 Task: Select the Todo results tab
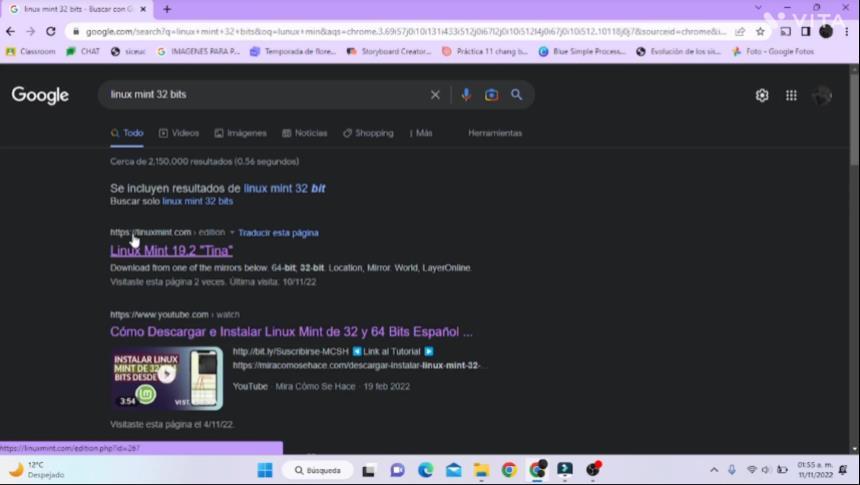click(127, 133)
